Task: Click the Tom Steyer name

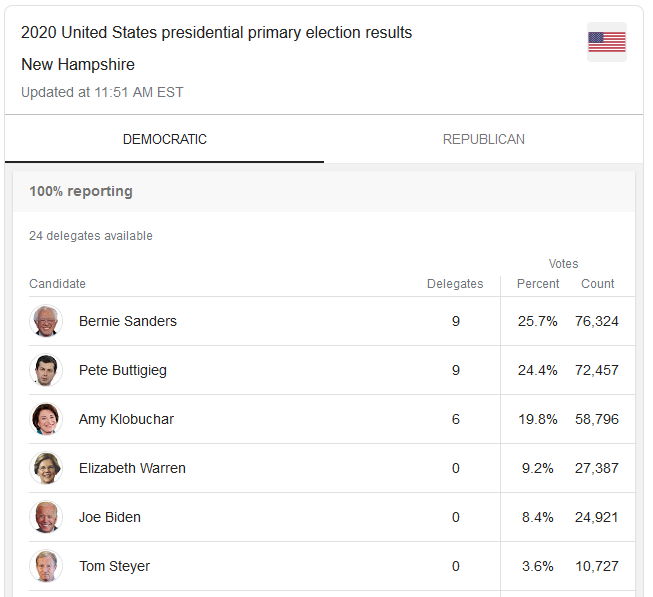Action: point(114,566)
